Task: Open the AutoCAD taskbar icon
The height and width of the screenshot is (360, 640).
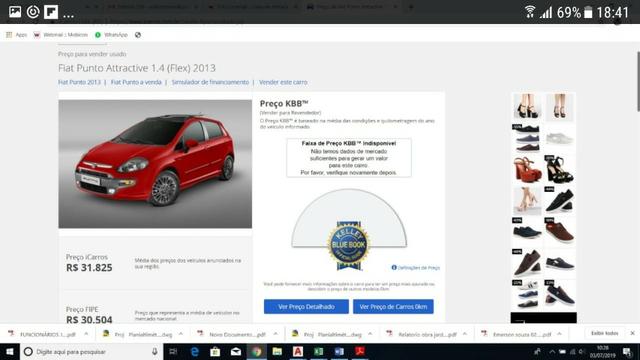Action: point(298,351)
